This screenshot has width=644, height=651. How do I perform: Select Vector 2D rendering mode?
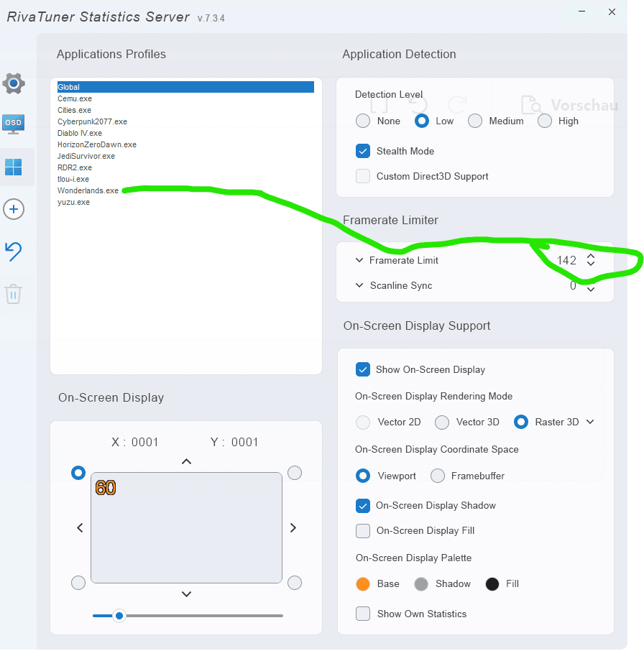tap(363, 423)
